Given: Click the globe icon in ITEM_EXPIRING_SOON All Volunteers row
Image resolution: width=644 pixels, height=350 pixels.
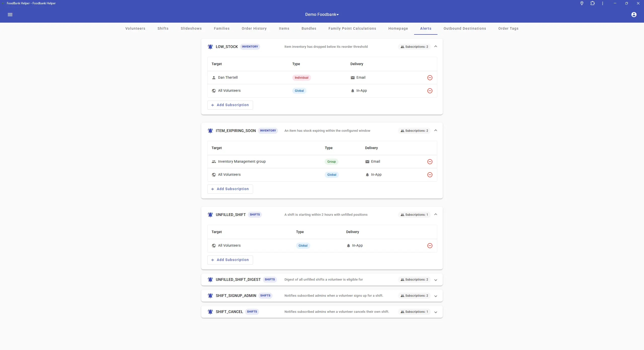Looking at the screenshot, I should (214, 175).
